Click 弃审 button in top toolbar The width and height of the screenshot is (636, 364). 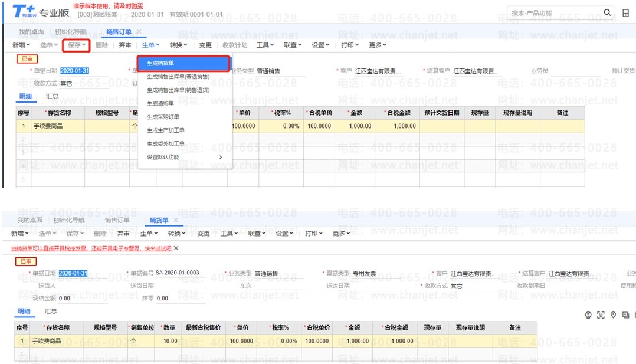[x=125, y=45]
